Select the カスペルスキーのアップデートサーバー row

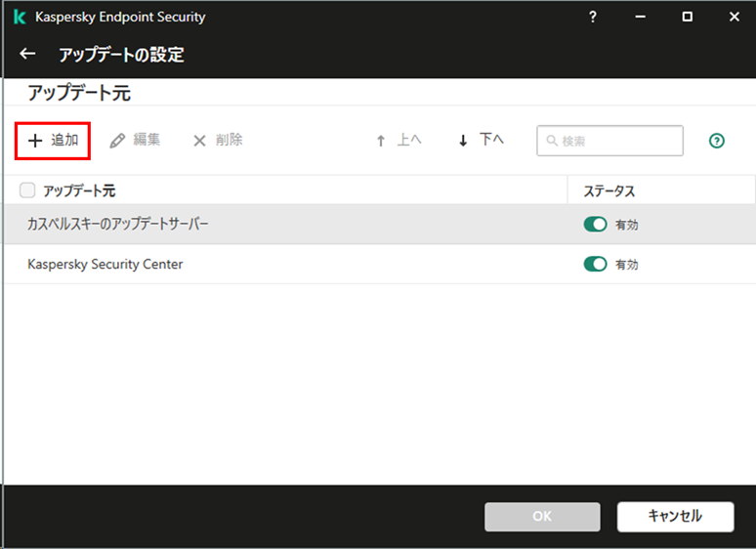379,224
